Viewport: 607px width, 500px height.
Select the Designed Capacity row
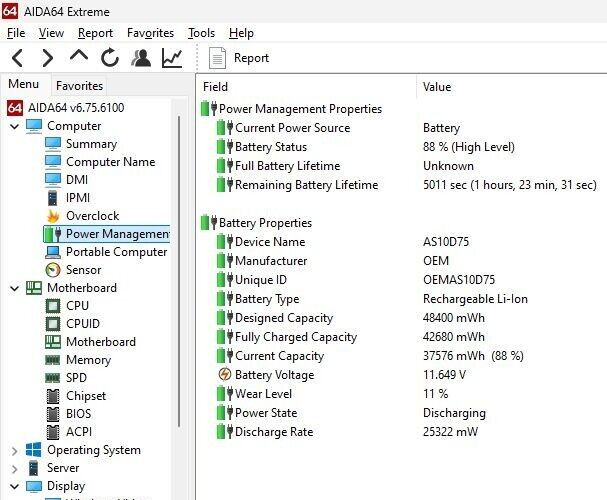[403, 318]
